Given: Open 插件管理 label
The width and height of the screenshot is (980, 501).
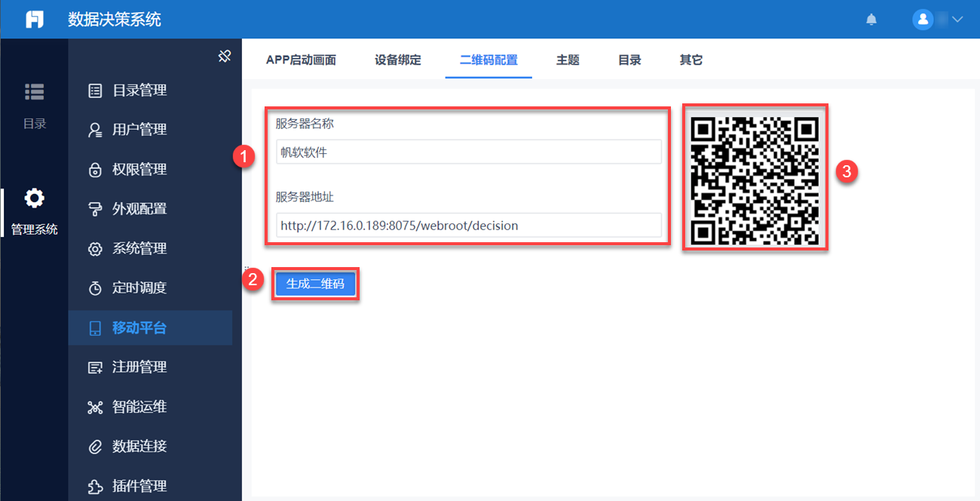Looking at the screenshot, I should [x=139, y=487].
